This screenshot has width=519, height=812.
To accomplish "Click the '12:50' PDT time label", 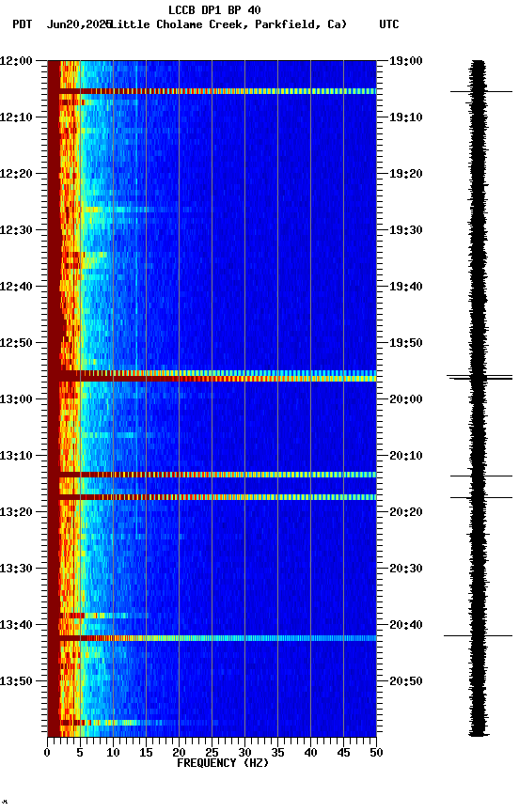I will coord(16,343).
